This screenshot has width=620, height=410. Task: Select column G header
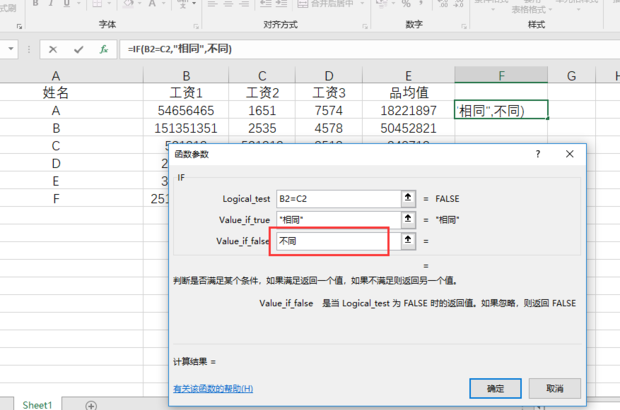point(571,75)
